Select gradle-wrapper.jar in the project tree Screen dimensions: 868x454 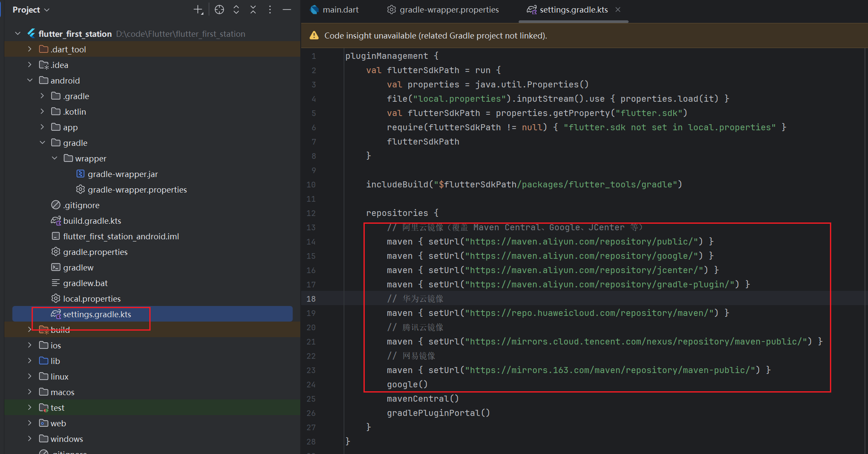click(122, 174)
